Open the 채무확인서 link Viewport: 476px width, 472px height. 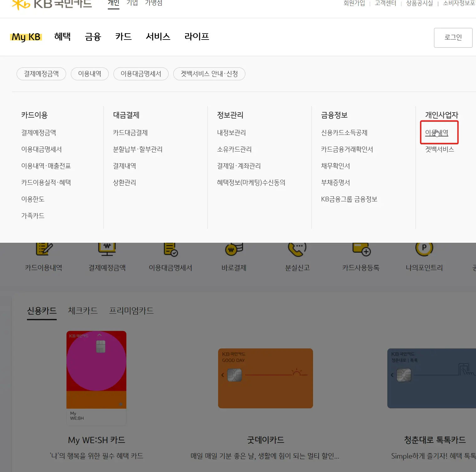[336, 166]
